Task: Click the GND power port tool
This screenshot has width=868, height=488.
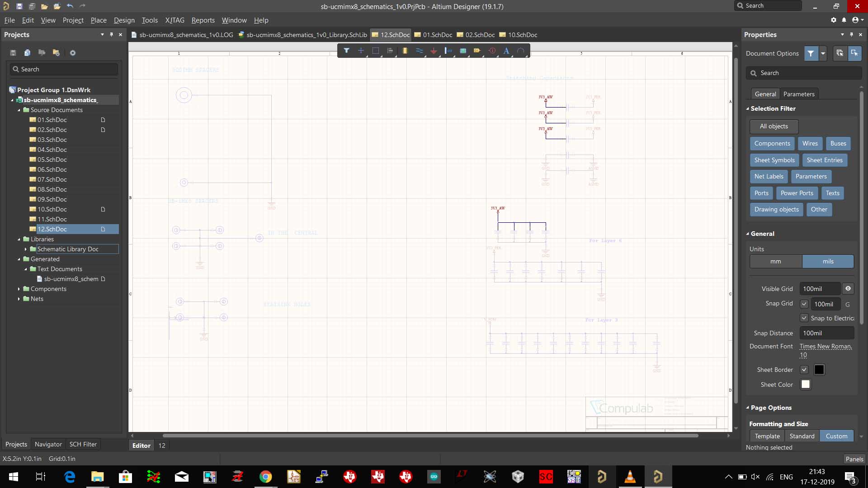Action: tap(434, 51)
